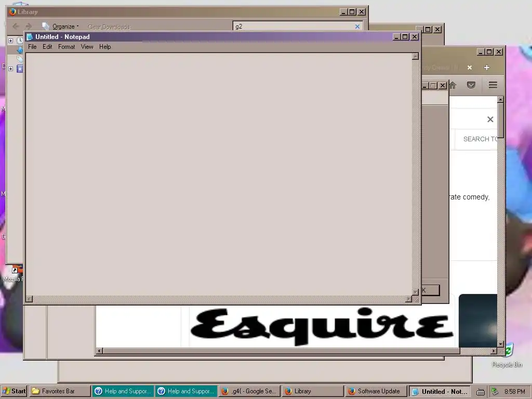This screenshot has width=532, height=399.
Task: Click the keyboard icon in system tray
Action: pyautogui.click(x=480, y=392)
